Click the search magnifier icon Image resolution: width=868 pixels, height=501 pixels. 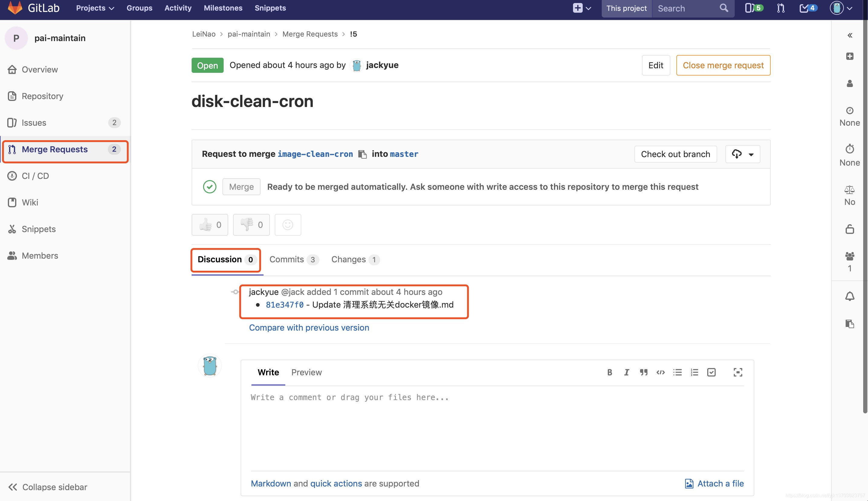pyautogui.click(x=724, y=8)
